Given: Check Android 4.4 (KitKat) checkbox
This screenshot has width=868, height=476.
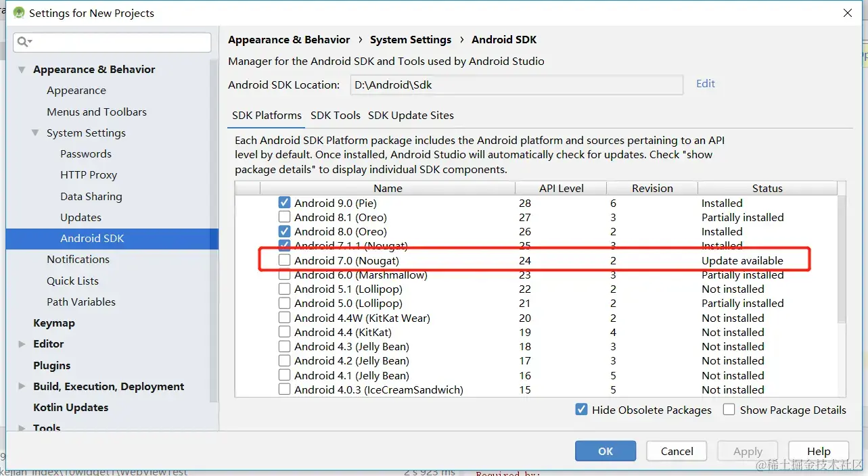Looking at the screenshot, I should [284, 332].
